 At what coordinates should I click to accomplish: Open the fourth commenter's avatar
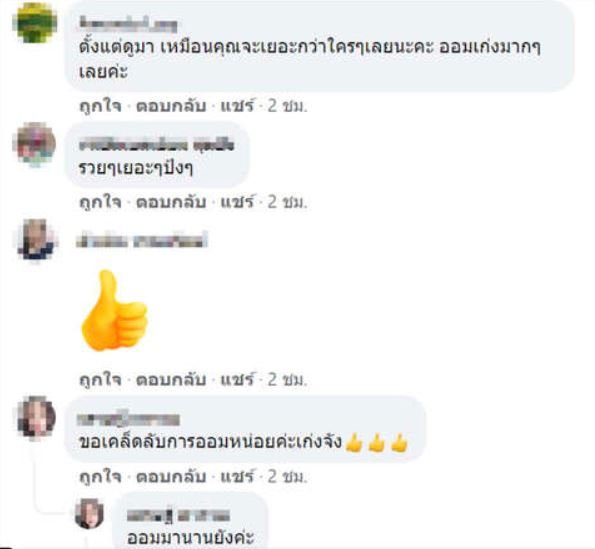point(36,416)
